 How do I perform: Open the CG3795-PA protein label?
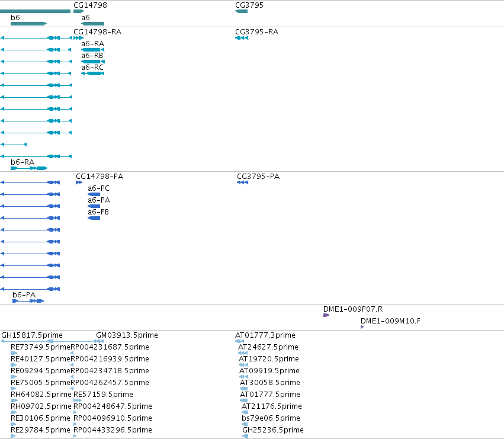(x=258, y=177)
